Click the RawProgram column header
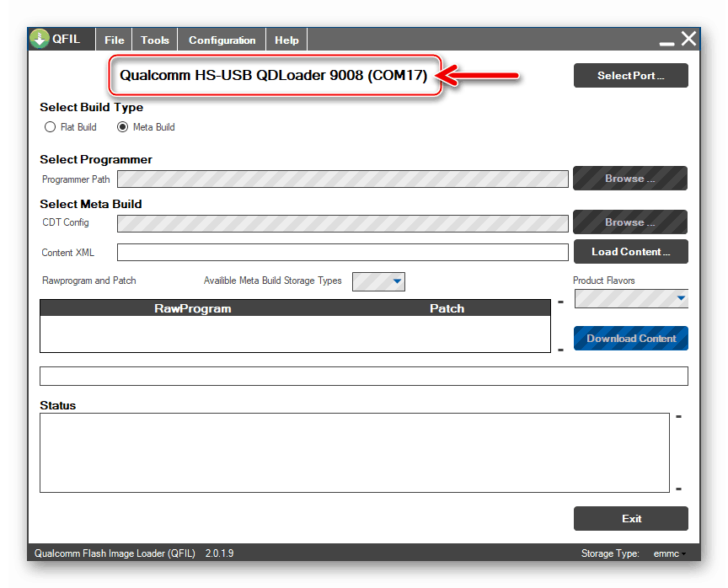Image resolution: width=728 pixels, height=588 pixels. (193, 308)
